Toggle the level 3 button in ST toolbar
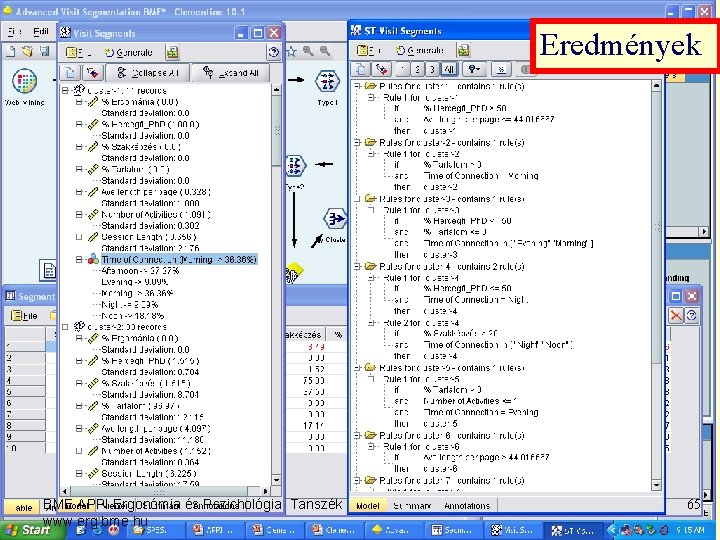The width and height of the screenshot is (720, 540). tap(432, 69)
